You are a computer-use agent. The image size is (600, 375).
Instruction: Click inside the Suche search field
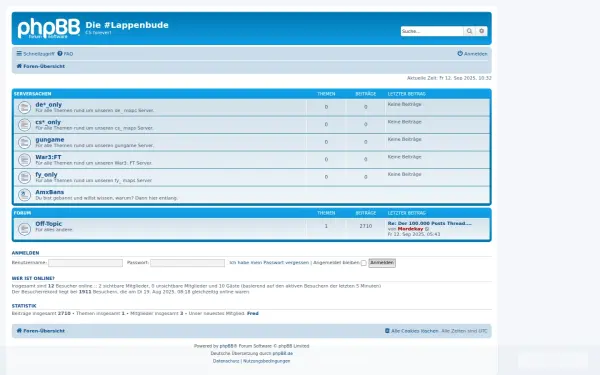coord(432,31)
